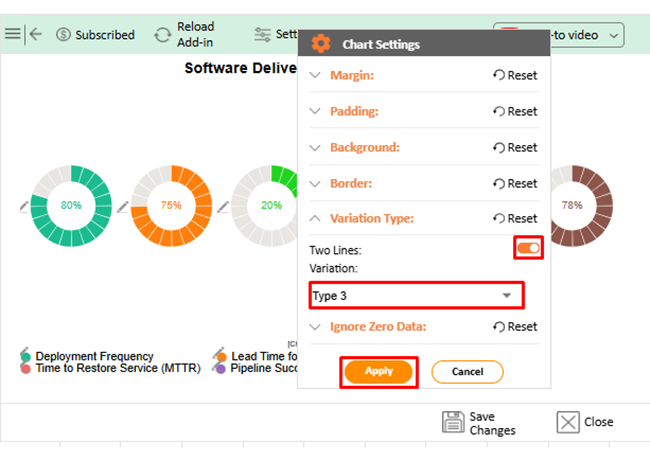Click the Subscribed dollar icon
Image resolution: width=650 pixels, height=461 pixels.
64,35
